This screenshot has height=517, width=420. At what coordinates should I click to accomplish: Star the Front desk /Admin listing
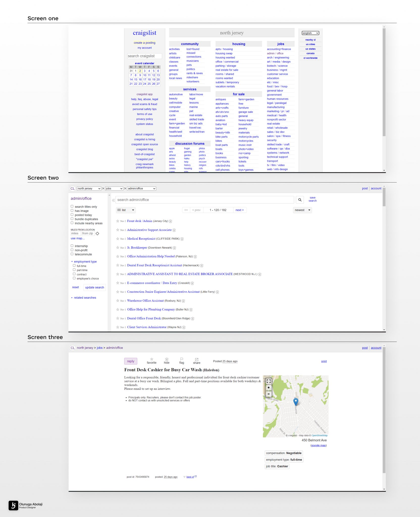coord(118,221)
